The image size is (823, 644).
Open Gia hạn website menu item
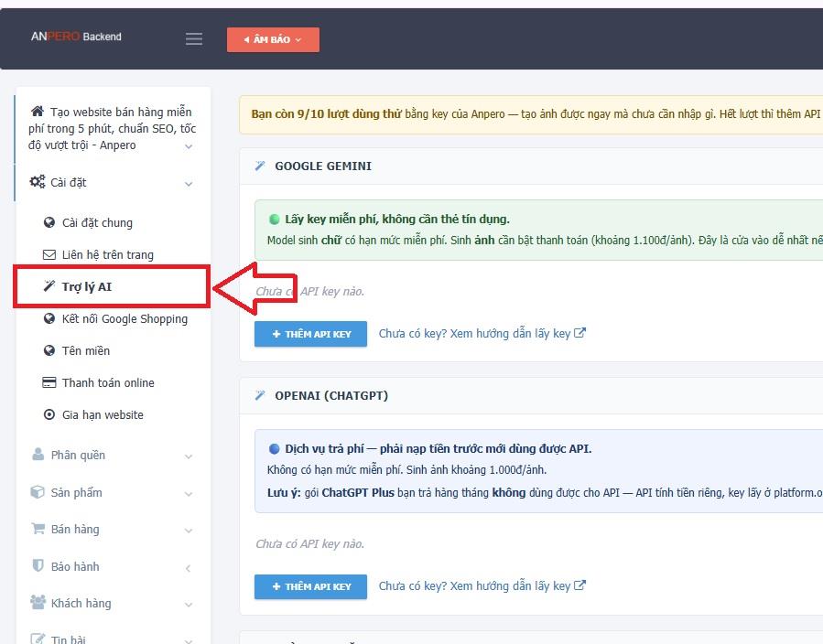pyautogui.click(x=103, y=414)
